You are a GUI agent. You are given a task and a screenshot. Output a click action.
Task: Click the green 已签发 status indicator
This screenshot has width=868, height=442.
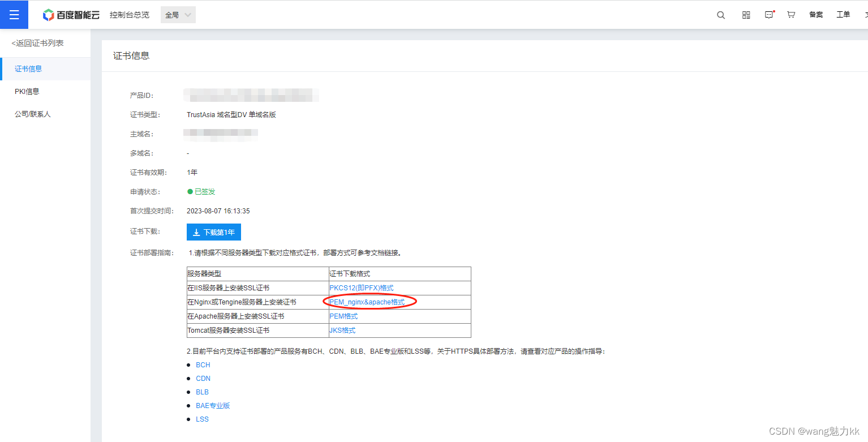tap(201, 191)
